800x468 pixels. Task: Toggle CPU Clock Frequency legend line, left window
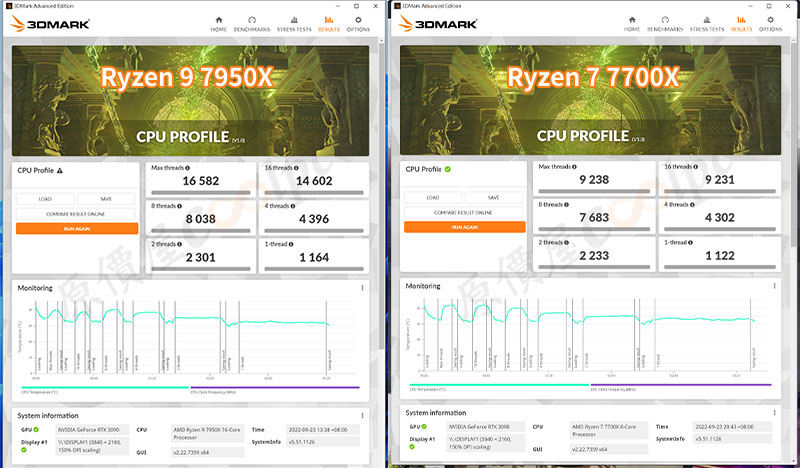[x=275, y=388]
